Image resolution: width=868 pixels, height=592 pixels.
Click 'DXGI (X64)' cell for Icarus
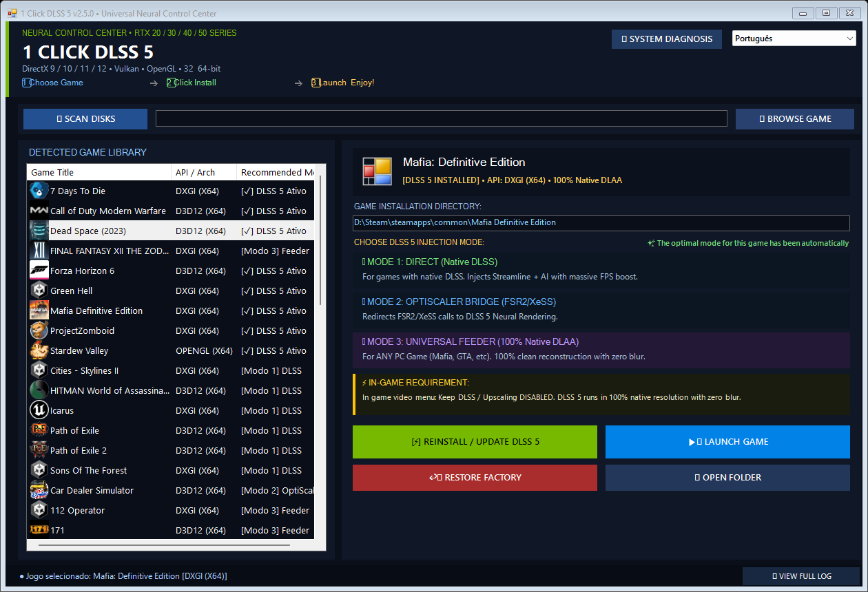[x=198, y=410]
